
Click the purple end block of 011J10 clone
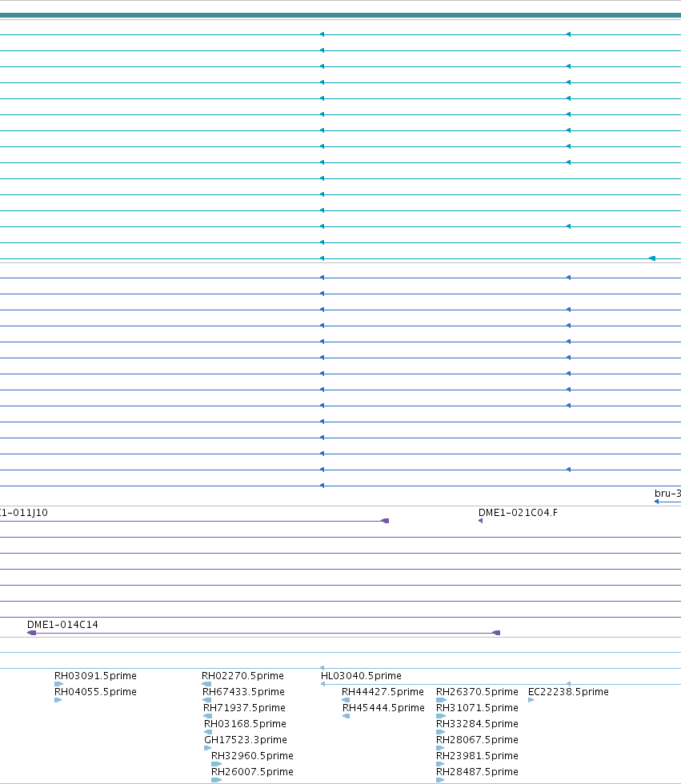[x=385, y=521]
